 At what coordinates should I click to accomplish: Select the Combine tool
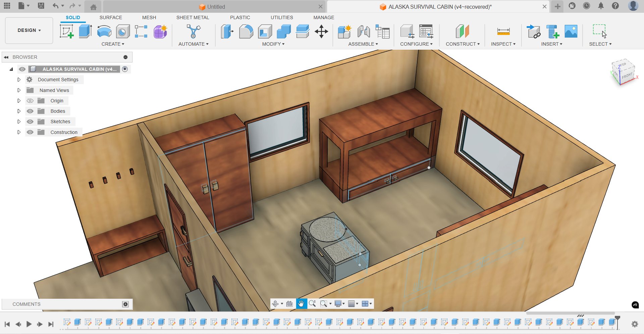coord(284,32)
